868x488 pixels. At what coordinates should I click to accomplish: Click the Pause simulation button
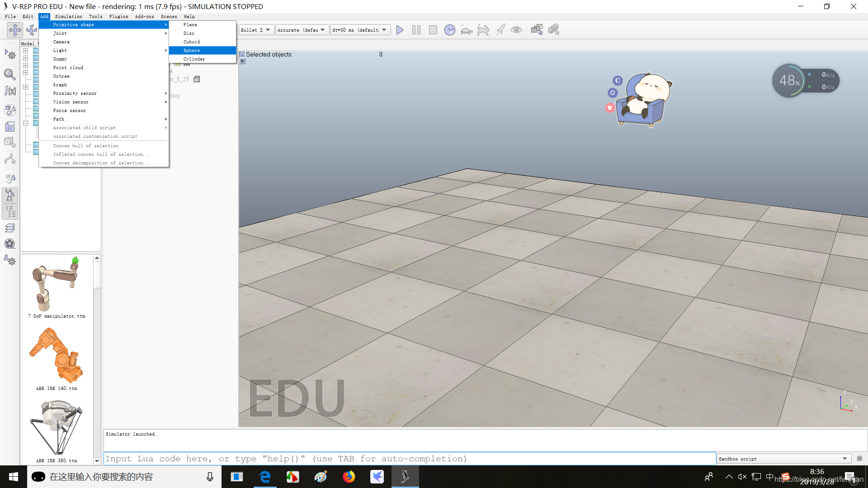415,30
